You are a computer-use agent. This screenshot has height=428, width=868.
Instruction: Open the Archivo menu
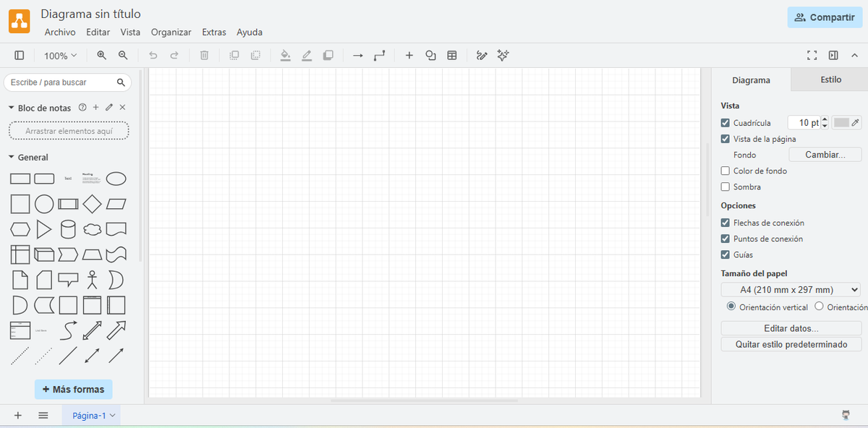point(60,32)
